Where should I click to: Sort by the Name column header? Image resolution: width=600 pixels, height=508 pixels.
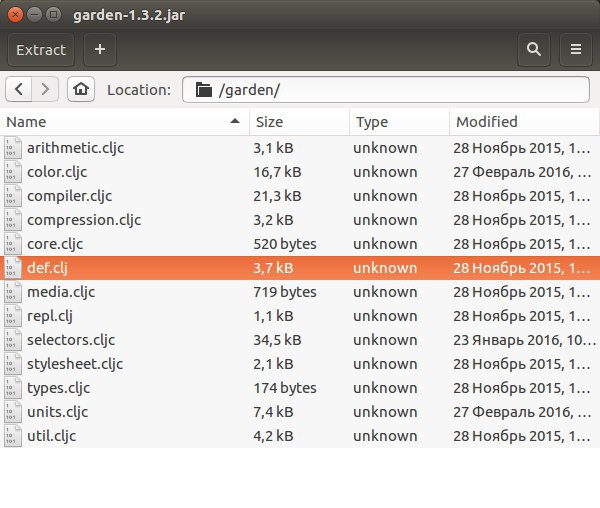[124, 122]
